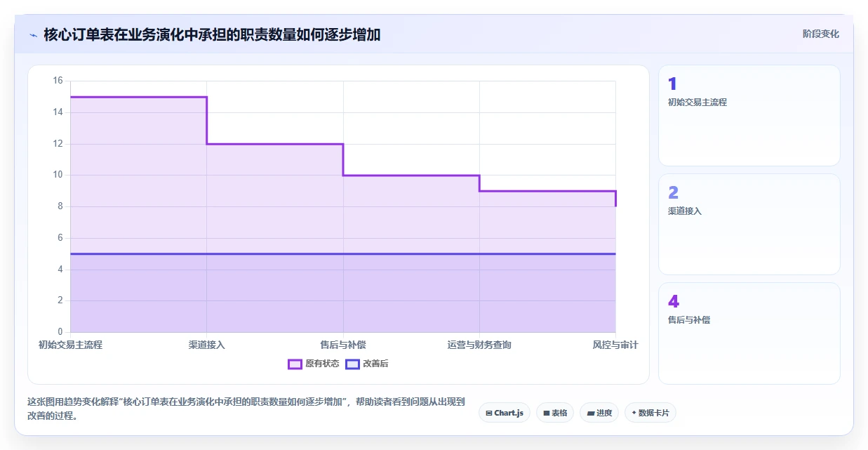
Task: Open stage card 4 售后与补偿
Action: click(749, 333)
